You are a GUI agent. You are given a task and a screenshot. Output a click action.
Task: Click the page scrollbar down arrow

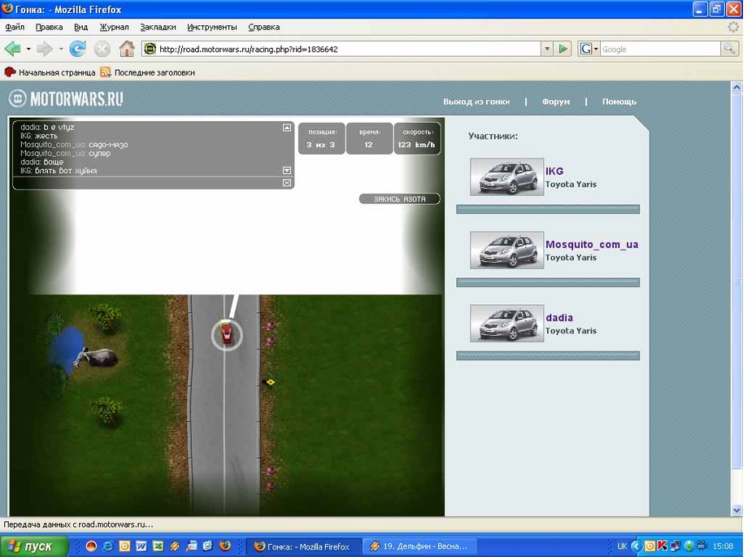[x=736, y=510]
